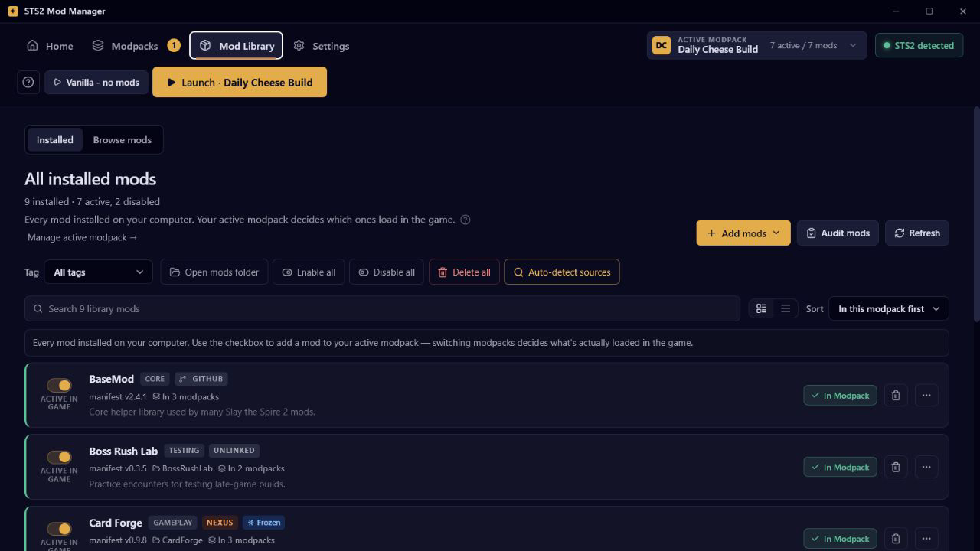980x551 pixels.
Task: Click Boss Rush Lab In 2 modpacks label
Action: coord(251,469)
